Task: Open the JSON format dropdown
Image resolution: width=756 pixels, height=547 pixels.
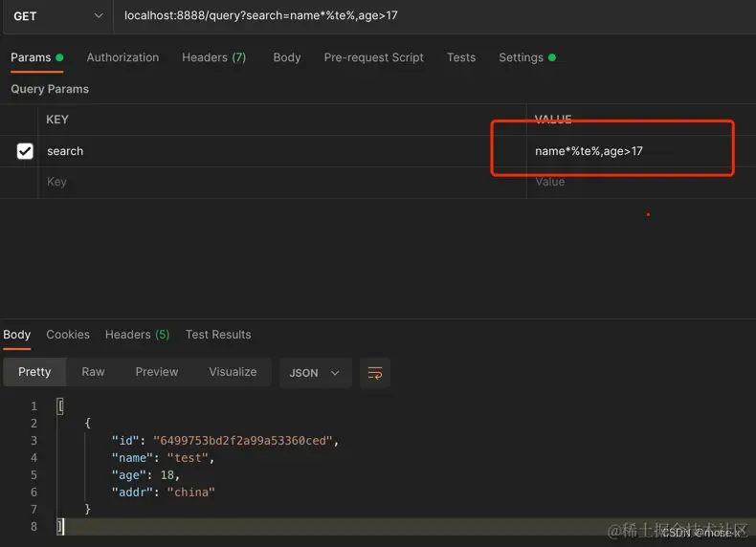Action: coord(316,373)
